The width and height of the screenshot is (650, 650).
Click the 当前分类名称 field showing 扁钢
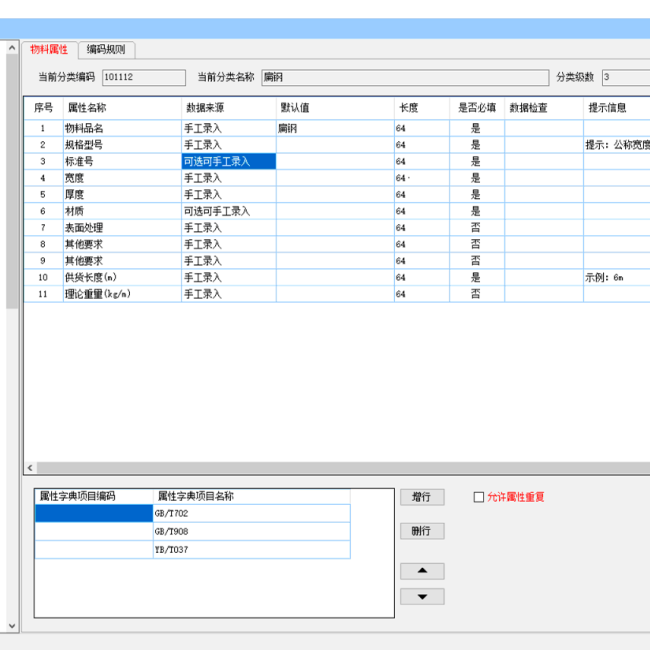[x=405, y=78]
